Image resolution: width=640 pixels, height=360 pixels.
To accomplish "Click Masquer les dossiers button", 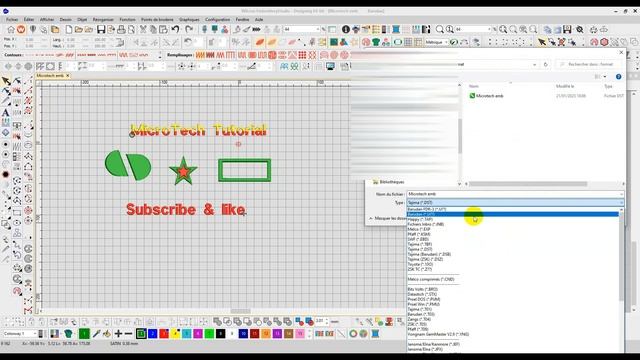I will click(387, 218).
